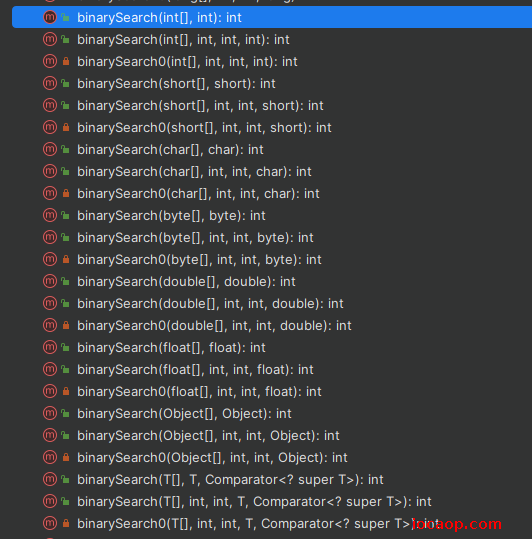
Task: Click lock icon of binarySearch0(char[], int, int, char)
Action: coord(66,194)
